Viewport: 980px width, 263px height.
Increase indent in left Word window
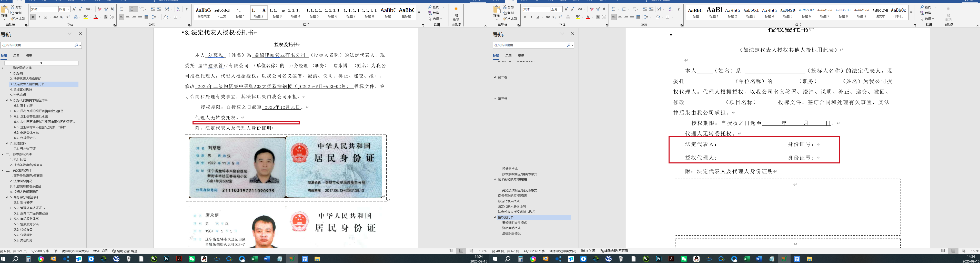[159, 9]
